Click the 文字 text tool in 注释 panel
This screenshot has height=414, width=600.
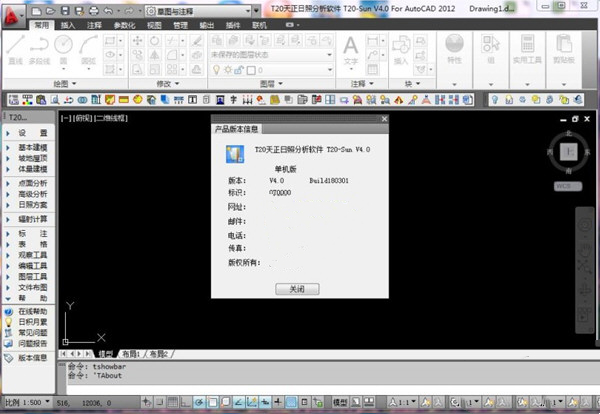click(351, 48)
